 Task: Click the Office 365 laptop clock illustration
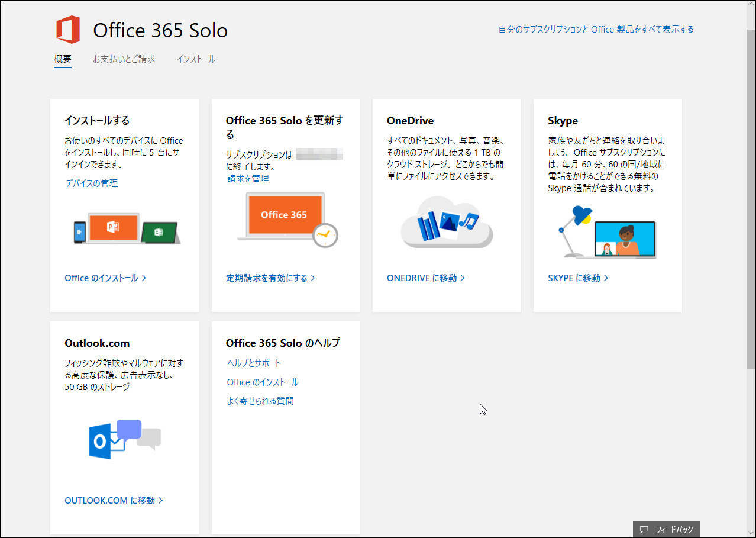(287, 220)
